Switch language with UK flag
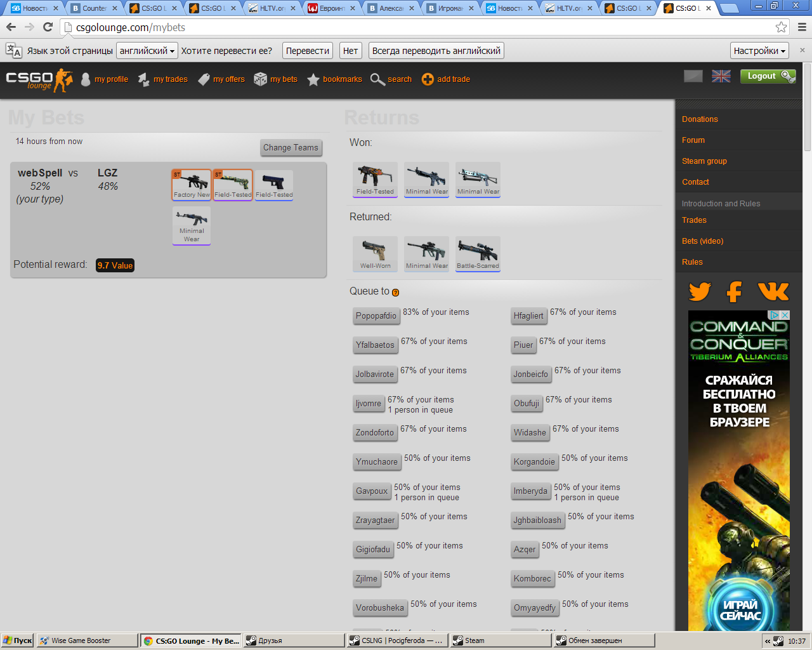This screenshot has width=812, height=650. tap(721, 76)
